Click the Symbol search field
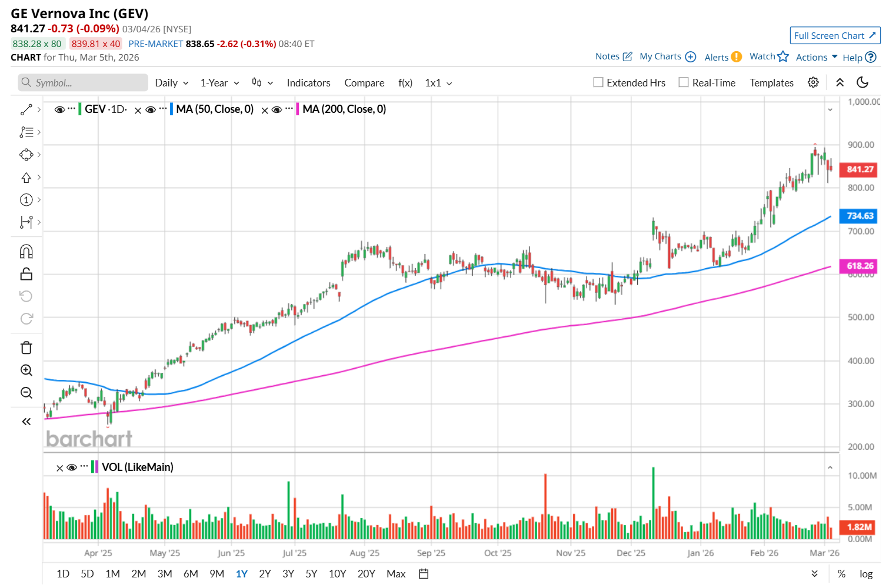Screen dimensions: 896x588 pos(83,83)
